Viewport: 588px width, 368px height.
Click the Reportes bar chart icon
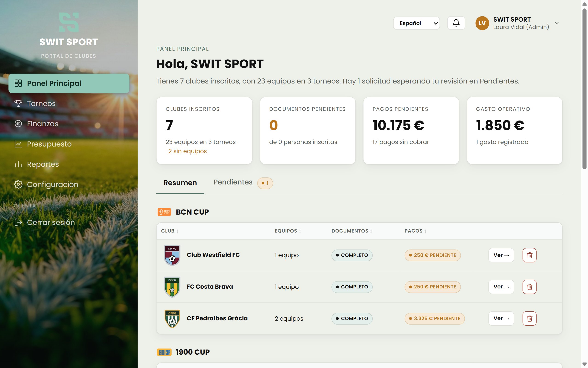[18, 164]
